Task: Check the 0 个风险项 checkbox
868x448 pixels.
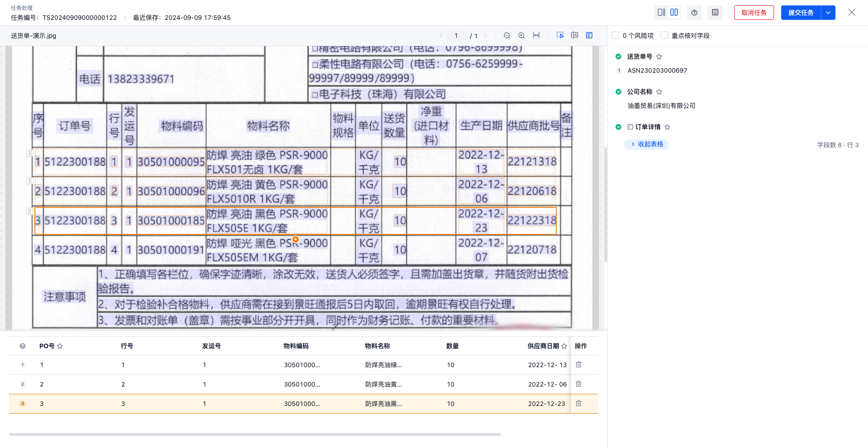Action: tap(615, 35)
